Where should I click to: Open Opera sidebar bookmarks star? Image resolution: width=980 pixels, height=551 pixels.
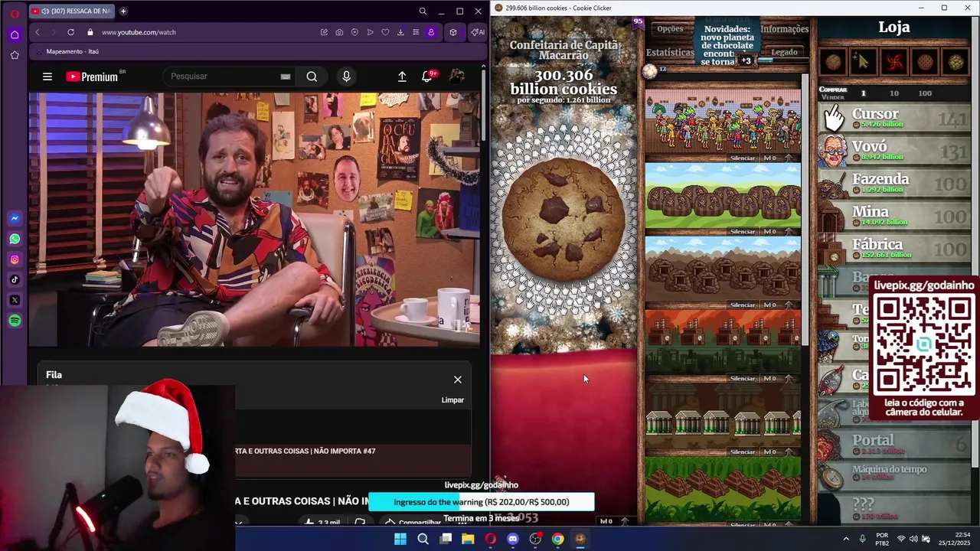(15, 55)
